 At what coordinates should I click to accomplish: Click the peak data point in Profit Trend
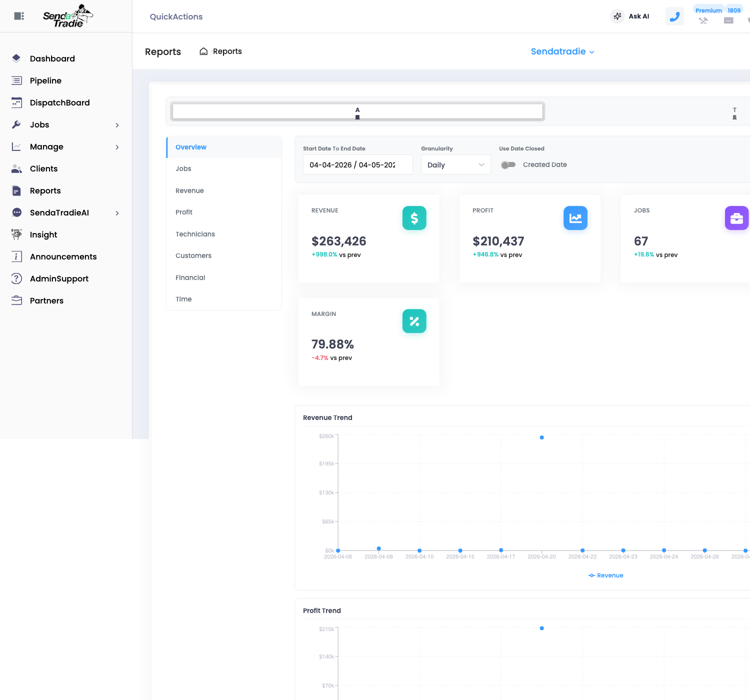pos(541,628)
